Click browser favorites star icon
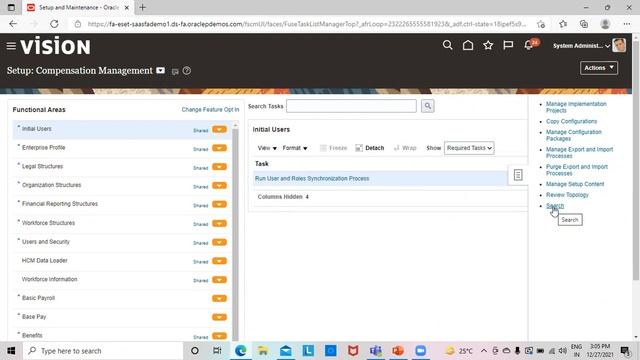This screenshot has width=640, height=360. click(x=563, y=24)
